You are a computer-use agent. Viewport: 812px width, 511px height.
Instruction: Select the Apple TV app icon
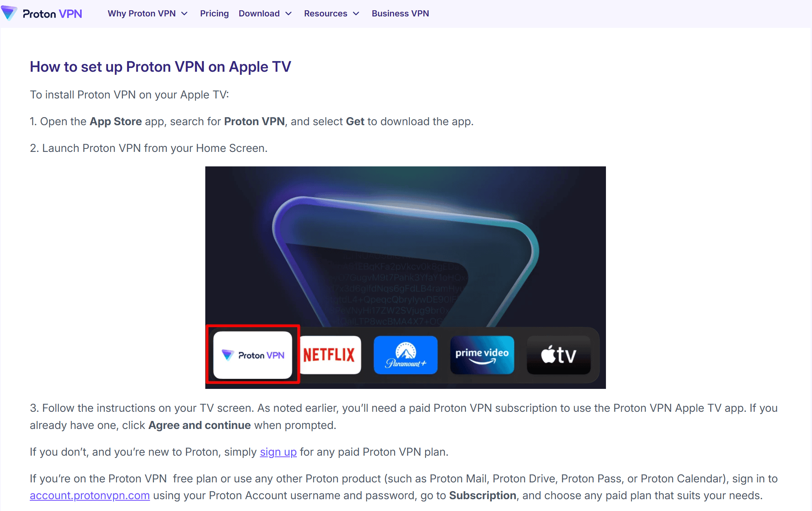tap(558, 355)
